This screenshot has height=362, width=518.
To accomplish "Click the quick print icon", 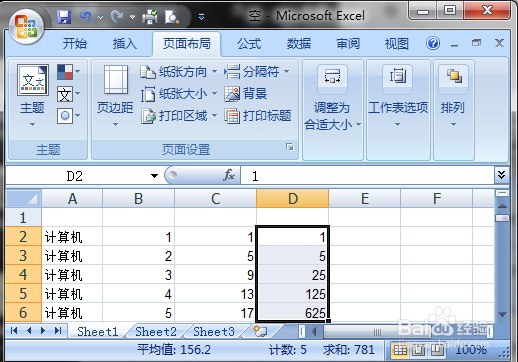I will pyautogui.click(x=150, y=16).
